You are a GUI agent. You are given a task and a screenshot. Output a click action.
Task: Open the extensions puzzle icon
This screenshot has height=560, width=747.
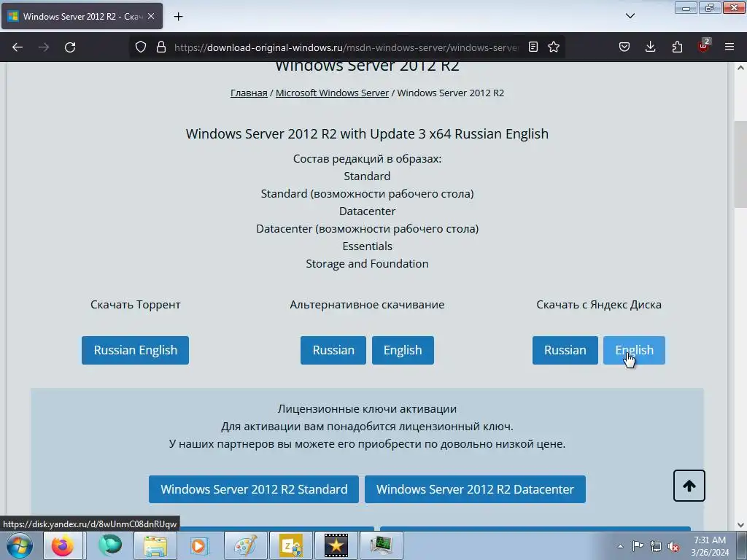click(x=677, y=47)
